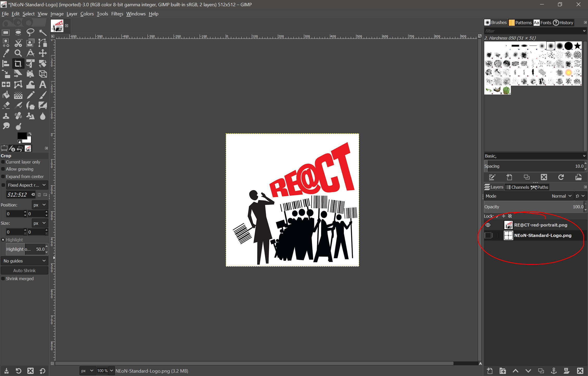This screenshot has height=376, width=588.
Task: Select the Pencil tool
Action: point(30,95)
